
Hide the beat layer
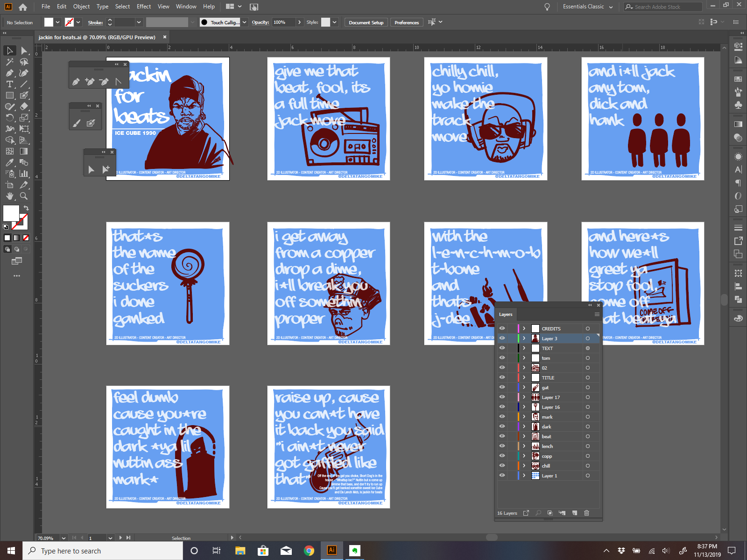502,436
